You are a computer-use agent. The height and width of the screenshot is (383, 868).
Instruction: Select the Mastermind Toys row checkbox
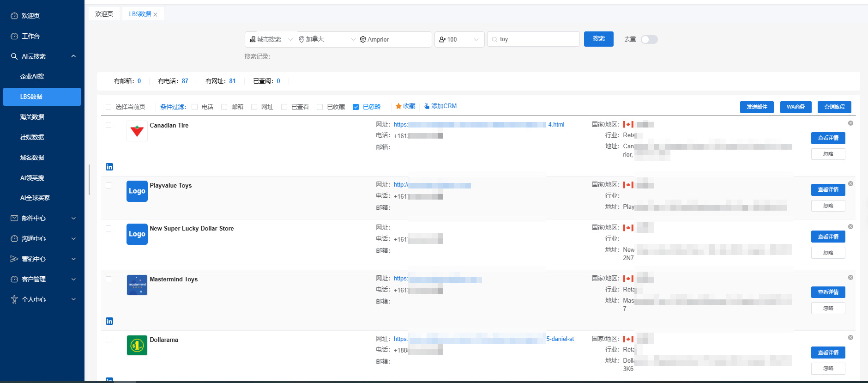[x=108, y=280]
